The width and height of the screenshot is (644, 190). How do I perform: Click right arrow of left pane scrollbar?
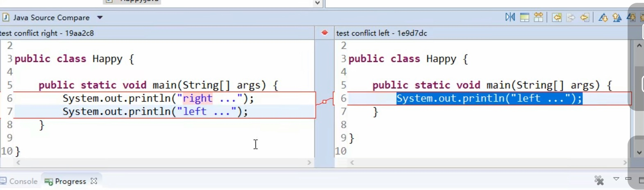point(309,163)
